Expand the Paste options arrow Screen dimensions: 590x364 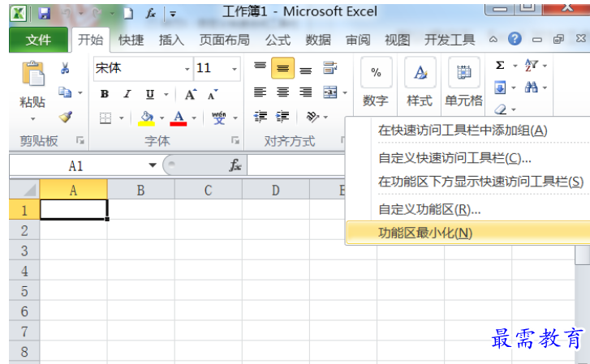pyautogui.click(x=32, y=119)
